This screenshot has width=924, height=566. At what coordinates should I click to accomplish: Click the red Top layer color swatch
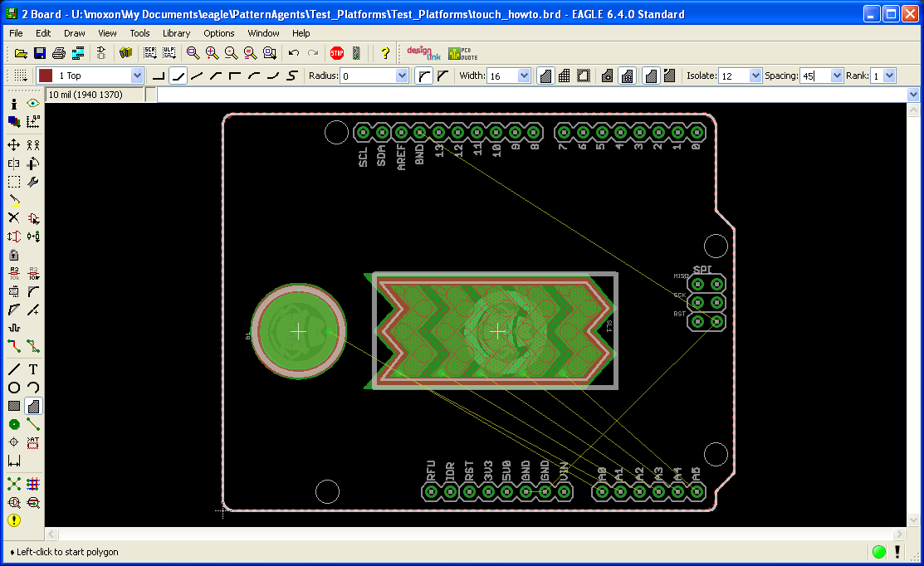tap(46, 76)
